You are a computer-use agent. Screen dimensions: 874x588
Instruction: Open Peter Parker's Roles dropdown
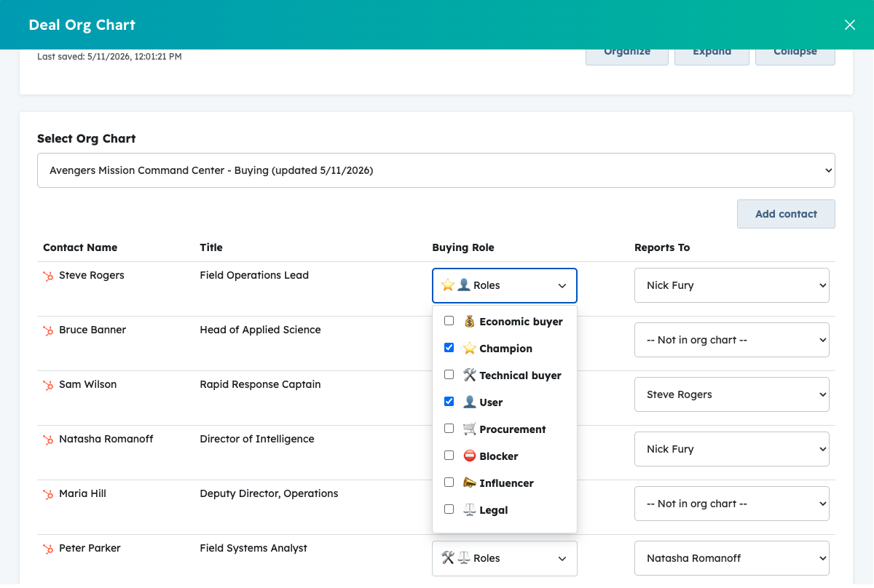tap(505, 558)
